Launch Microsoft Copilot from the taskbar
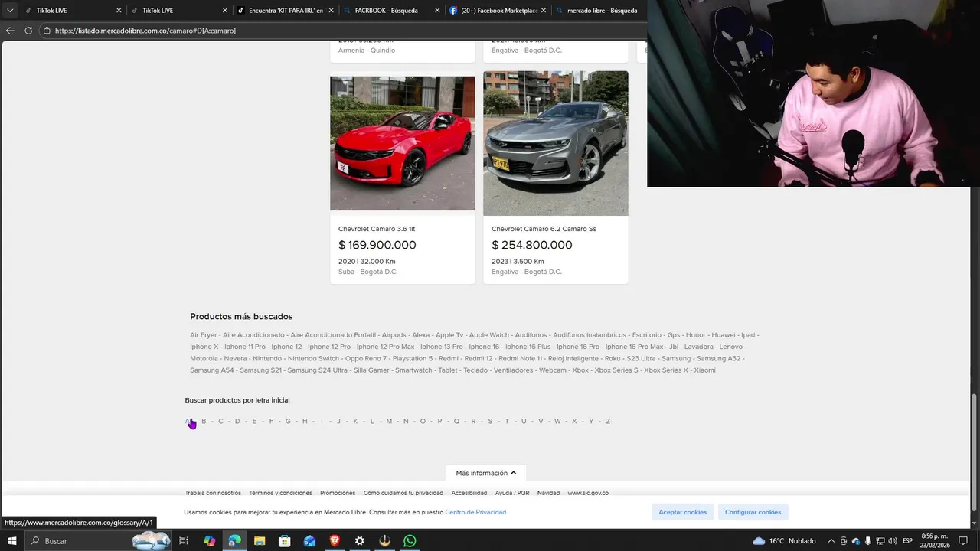 tap(210, 541)
